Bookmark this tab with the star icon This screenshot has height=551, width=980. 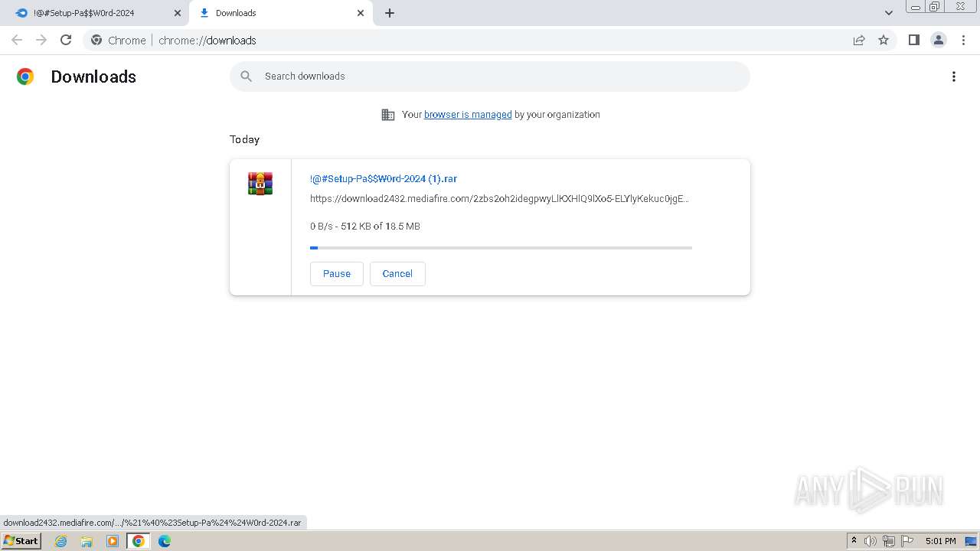coord(884,40)
